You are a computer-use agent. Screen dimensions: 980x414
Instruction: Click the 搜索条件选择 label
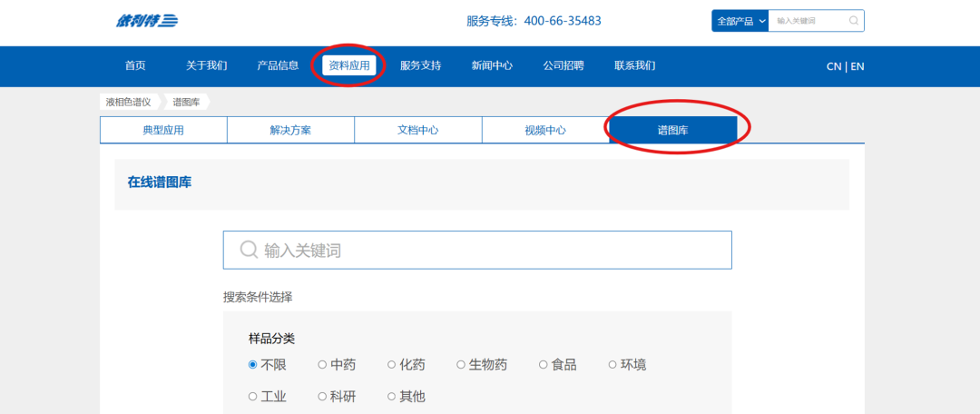point(258,297)
